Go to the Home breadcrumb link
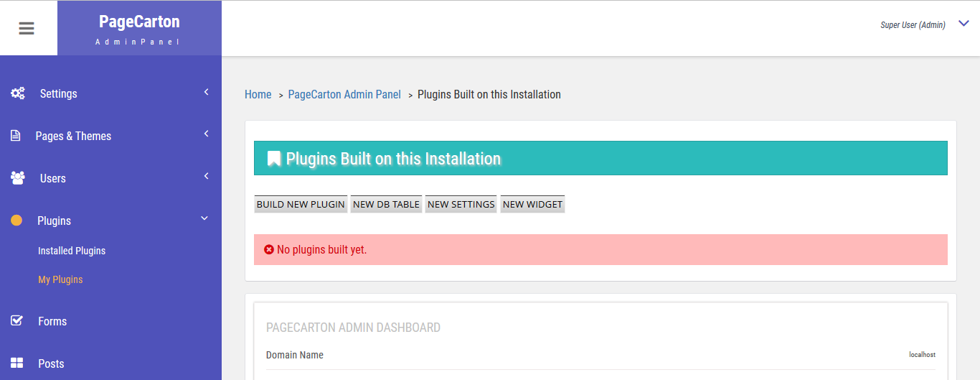 258,94
